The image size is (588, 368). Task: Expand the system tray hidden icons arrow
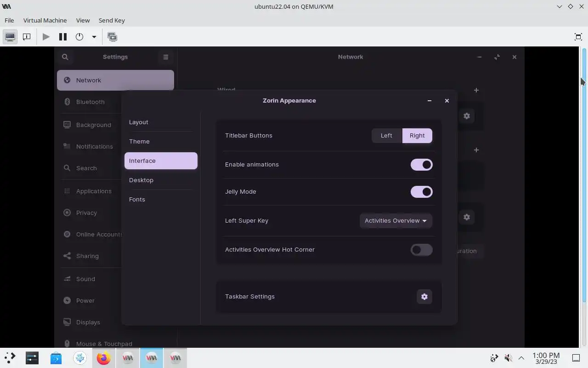pyautogui.click(x=521, y=358)
